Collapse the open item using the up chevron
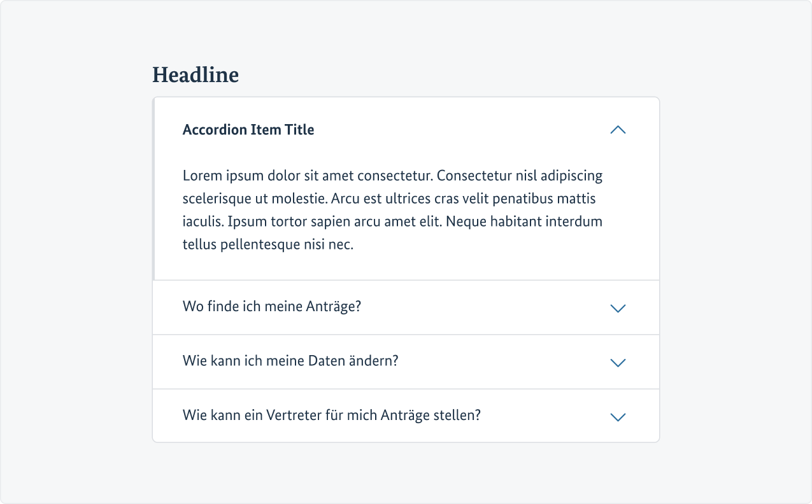The image size is (812, 504). pyautogui.click(x=618, y=130)
